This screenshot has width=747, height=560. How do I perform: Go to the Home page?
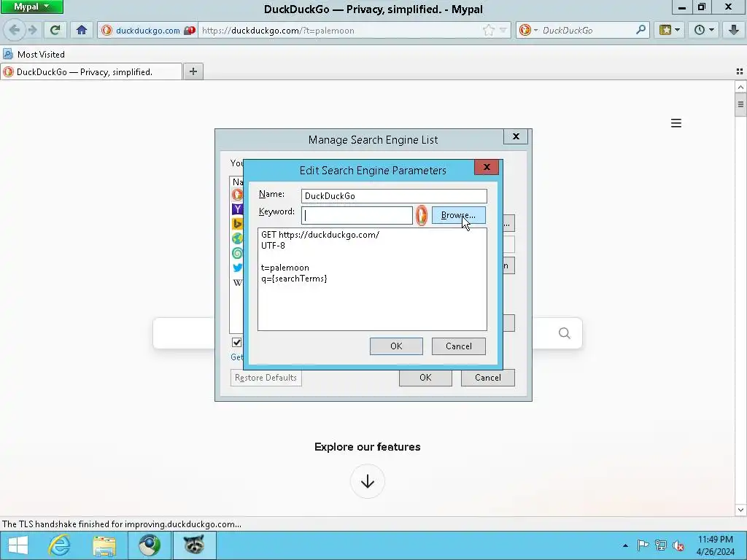tap(82, 30)
